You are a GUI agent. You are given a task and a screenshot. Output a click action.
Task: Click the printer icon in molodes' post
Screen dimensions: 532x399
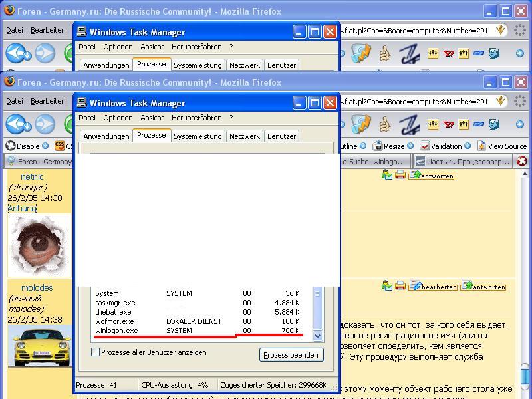(x=400, y=286)
